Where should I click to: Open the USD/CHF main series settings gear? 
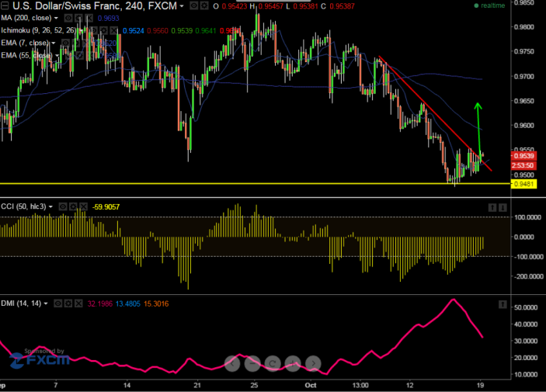[204, 5]
